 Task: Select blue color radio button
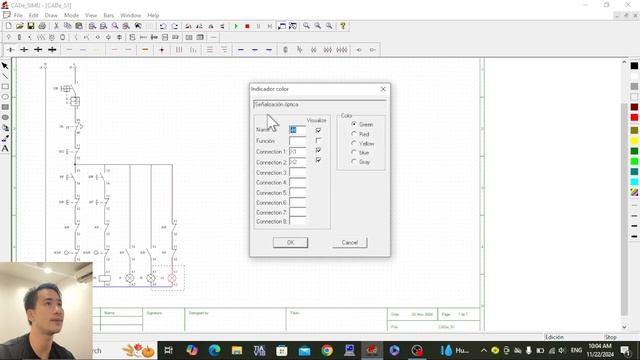click(x=354, y=152)
